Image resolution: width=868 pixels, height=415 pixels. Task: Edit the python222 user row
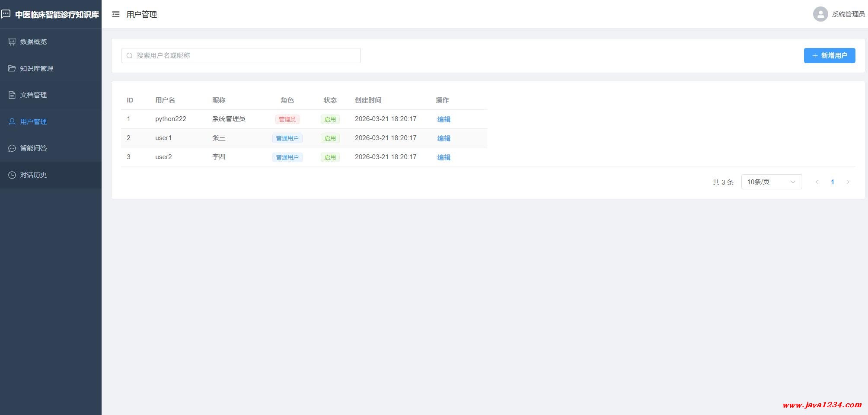coord(444,119)
